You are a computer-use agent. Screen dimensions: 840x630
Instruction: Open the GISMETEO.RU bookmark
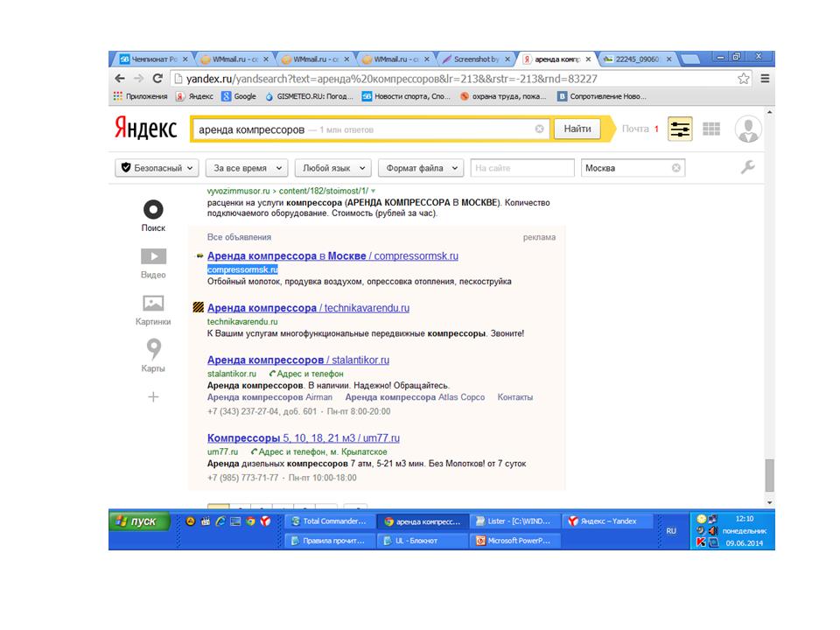(309, 96)
